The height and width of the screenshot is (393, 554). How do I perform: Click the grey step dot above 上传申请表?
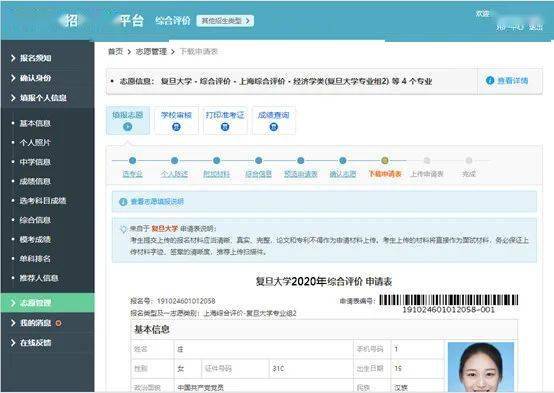pyautogui.click(x=427, y=161)
